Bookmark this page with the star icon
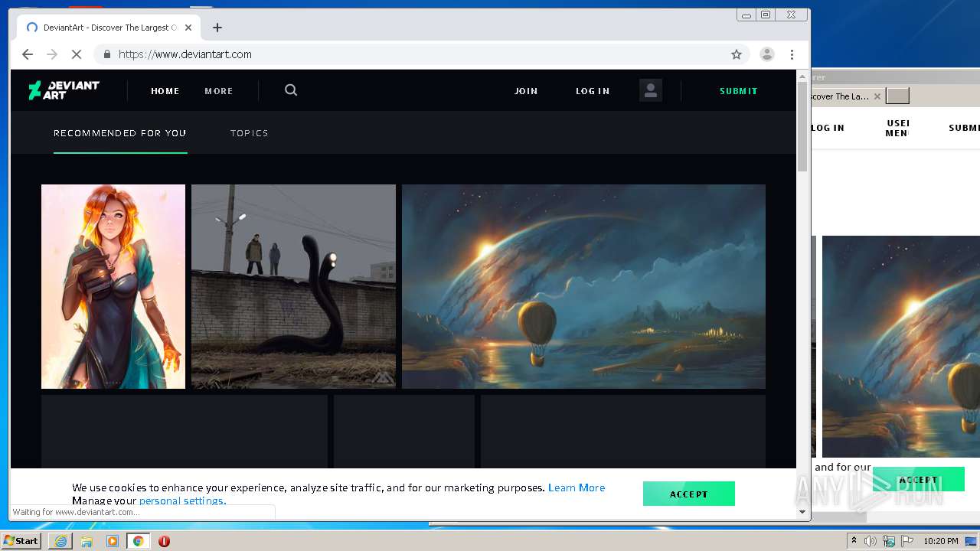This screenshot has height=551, width=980. 737,54
